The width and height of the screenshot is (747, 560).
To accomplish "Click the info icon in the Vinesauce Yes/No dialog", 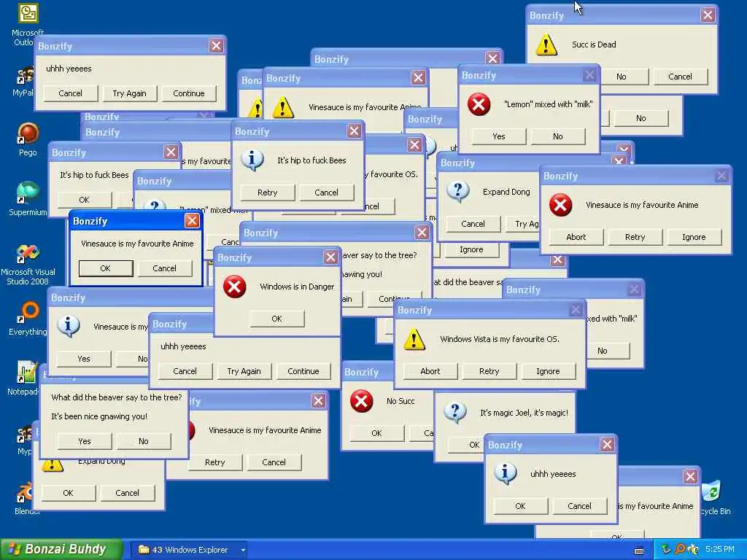I will (x=68, y=326).
